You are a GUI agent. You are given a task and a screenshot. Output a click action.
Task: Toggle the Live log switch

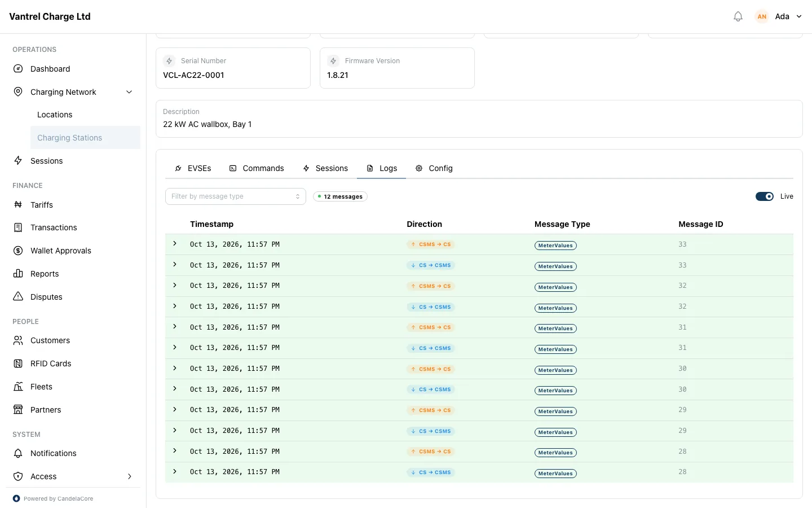pyautogui.click(x=765, y=196)
